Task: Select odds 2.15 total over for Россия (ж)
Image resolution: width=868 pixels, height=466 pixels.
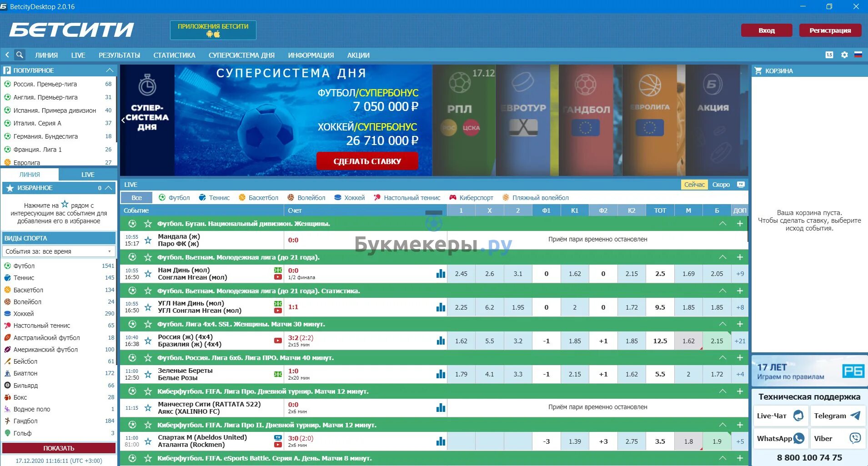Action: (x=717, y=341)
